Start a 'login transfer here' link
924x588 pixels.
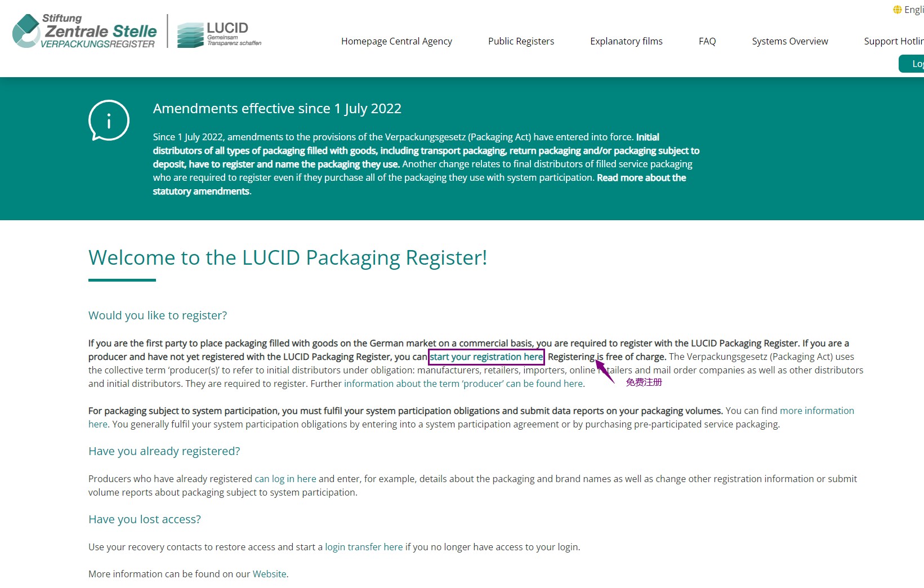[x=364, y=547]
